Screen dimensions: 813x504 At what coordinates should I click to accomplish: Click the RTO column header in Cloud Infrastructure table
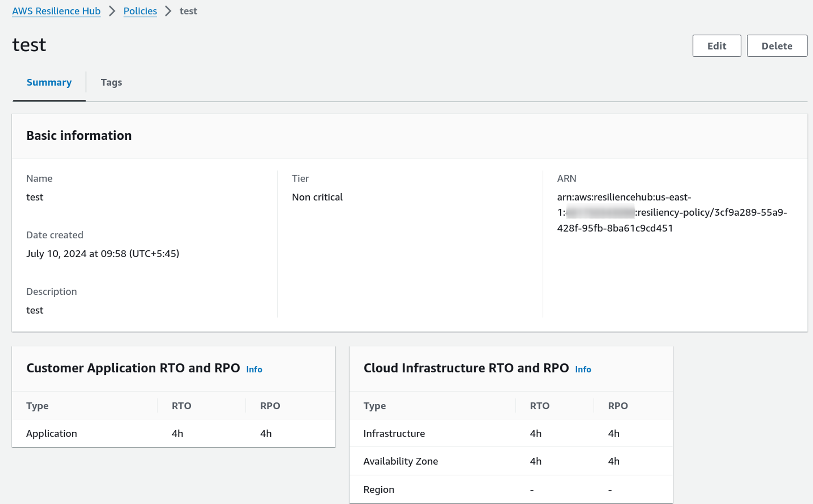[539, 406]
